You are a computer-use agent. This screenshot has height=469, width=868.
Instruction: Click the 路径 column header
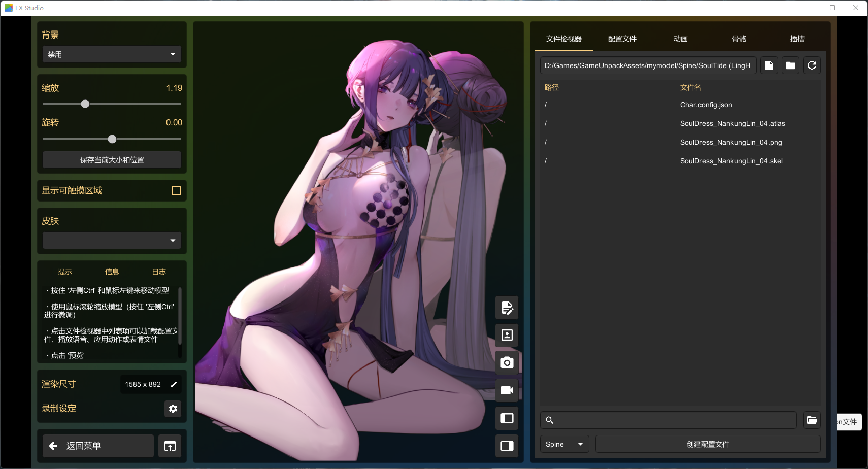pos(552,87)
